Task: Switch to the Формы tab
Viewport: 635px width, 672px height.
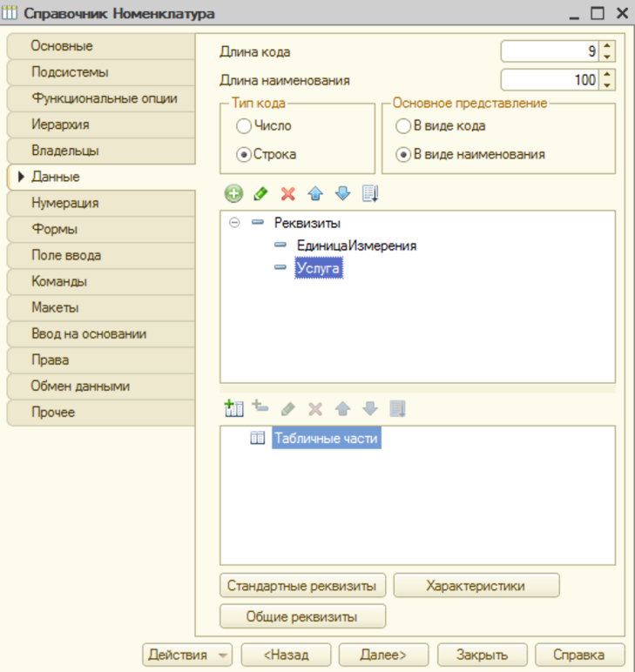Action: [101, 229]
